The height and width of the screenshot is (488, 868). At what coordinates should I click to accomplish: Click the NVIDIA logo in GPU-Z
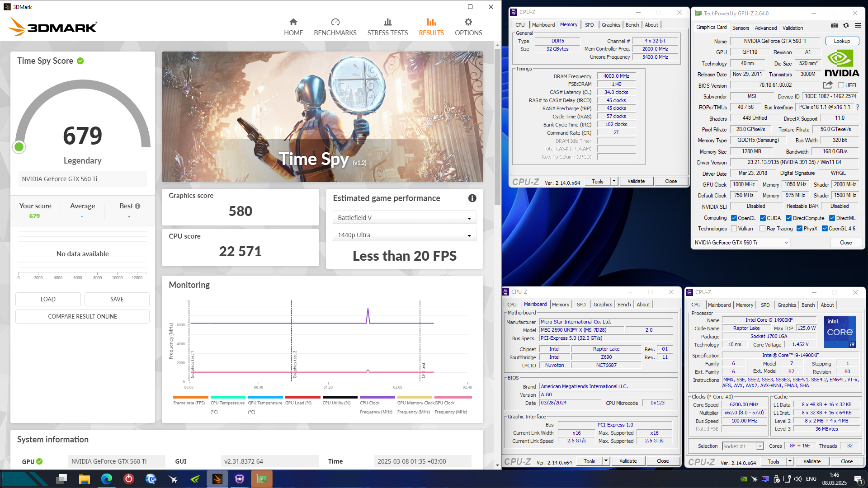(x=842, y=63)
